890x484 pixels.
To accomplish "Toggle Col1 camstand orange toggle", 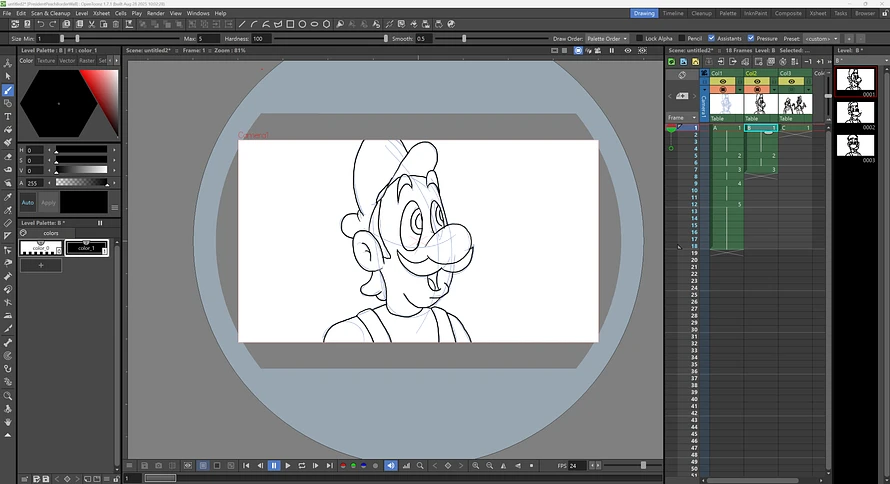I will pos(723,90).
